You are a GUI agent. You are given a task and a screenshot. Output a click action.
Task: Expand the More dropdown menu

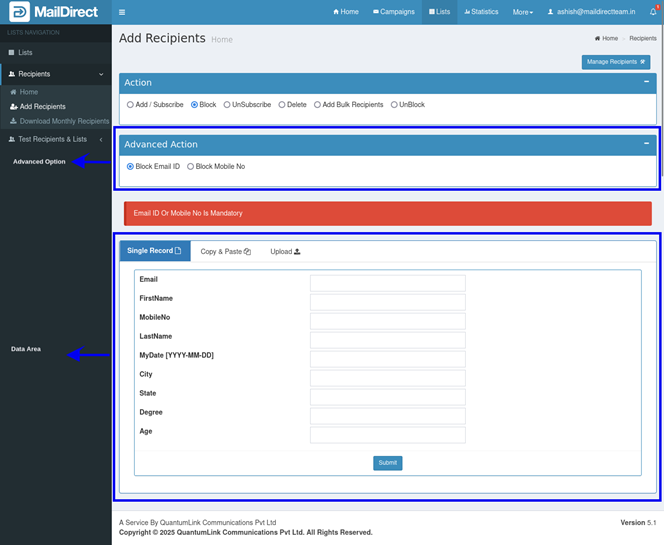pyautogui.click(x=522, y=12)
